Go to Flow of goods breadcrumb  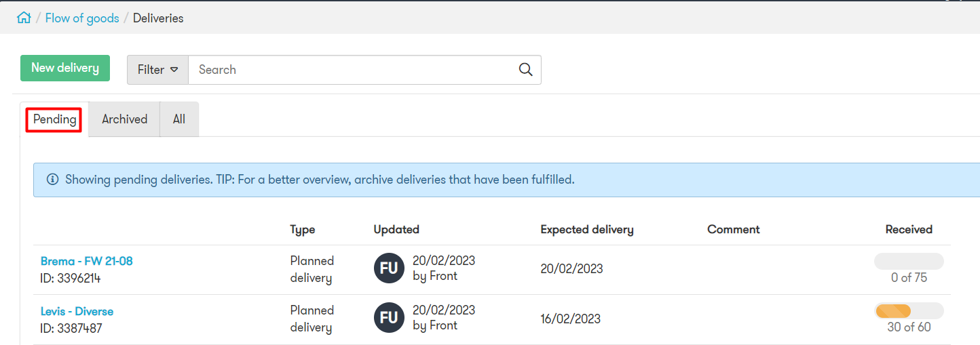[x=82, y=18]
